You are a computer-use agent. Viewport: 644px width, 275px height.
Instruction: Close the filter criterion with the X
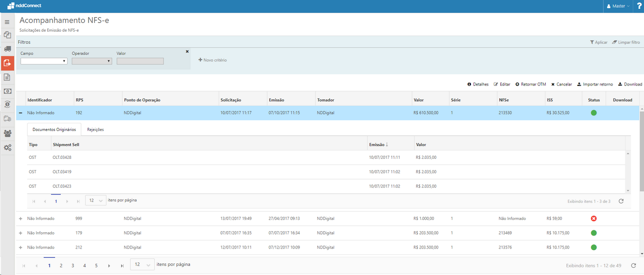pyautogui.click(x=187, y=51)
